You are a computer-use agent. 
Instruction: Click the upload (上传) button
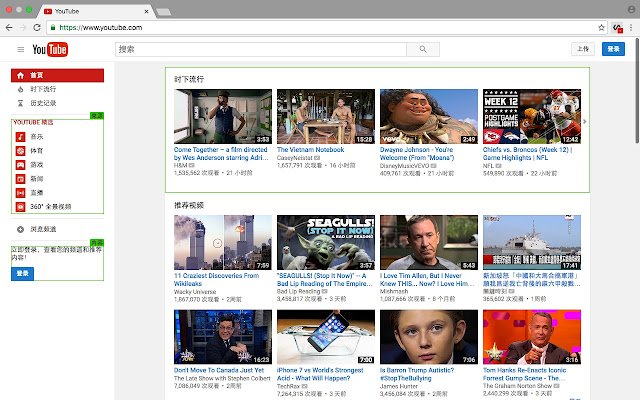(x=582, y=49)
